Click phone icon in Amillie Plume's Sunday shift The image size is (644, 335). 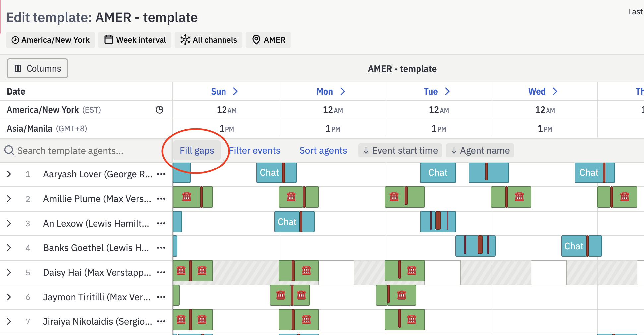tap(187, 197)
